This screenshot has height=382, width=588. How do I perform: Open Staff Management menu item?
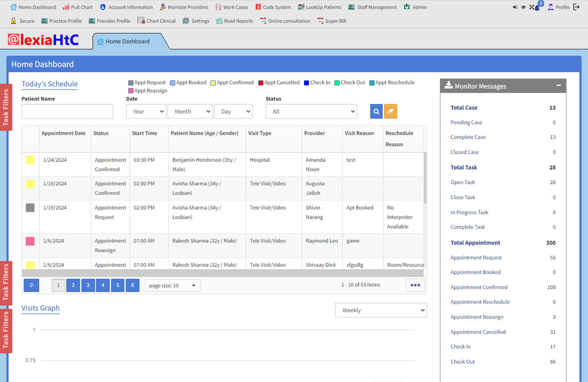coord(372,7)
